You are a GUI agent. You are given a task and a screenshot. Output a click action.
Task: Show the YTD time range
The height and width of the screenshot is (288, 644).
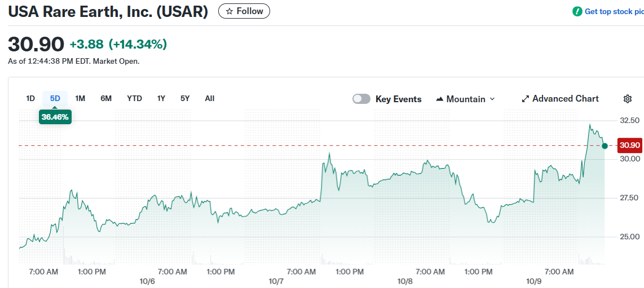pos(134,98)
